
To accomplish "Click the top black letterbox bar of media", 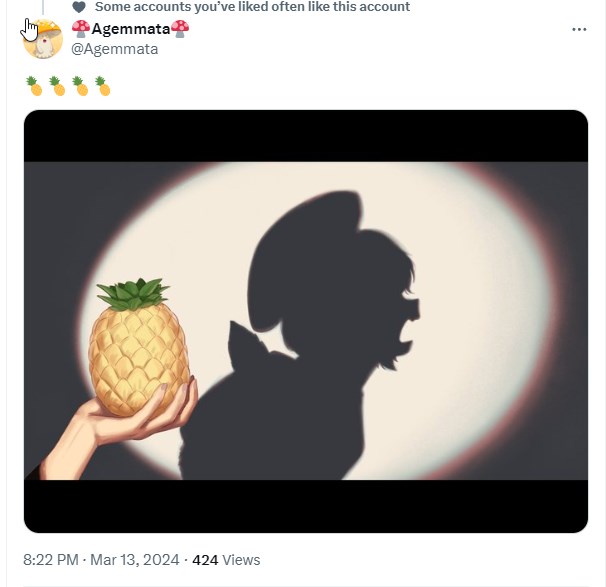I will pyautogui.click(x=306, y=136).
